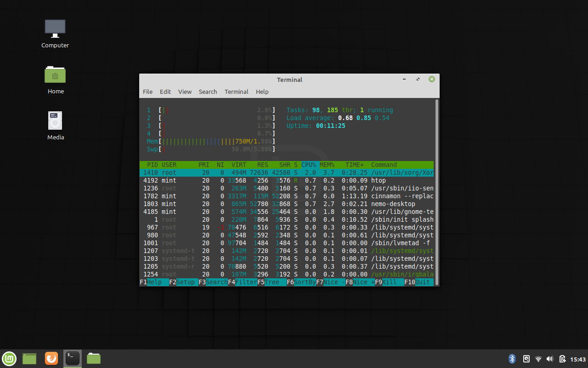Click F9 Kill in htop footer
588x368 pixels.
[x=390, y=282]
